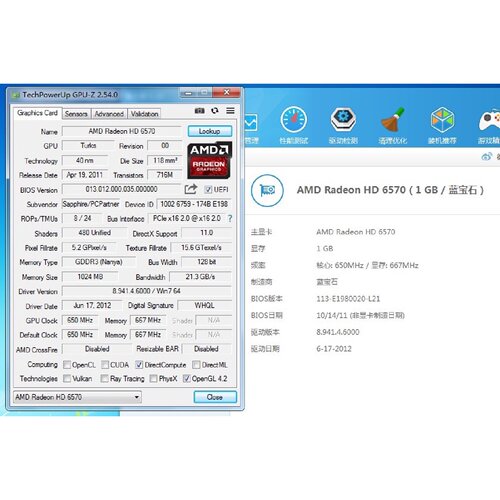
Task: Switch to the Advanced tab
Action: click(109, 114)
